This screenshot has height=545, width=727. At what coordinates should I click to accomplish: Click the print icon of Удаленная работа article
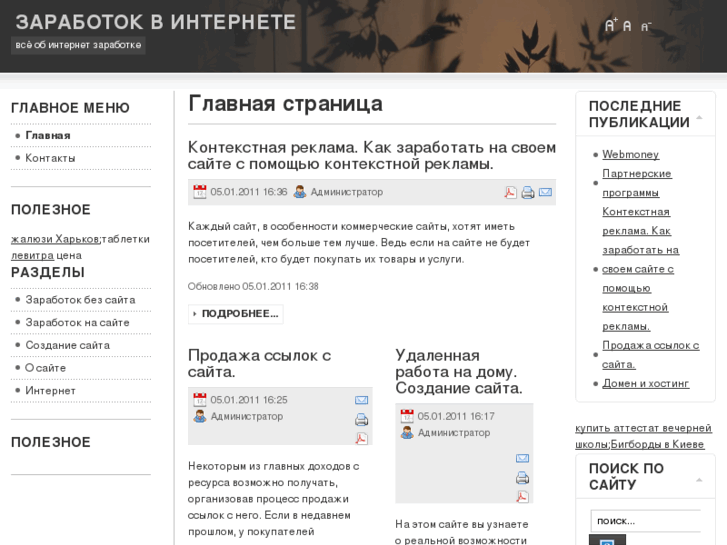click(x=522, y=477)
